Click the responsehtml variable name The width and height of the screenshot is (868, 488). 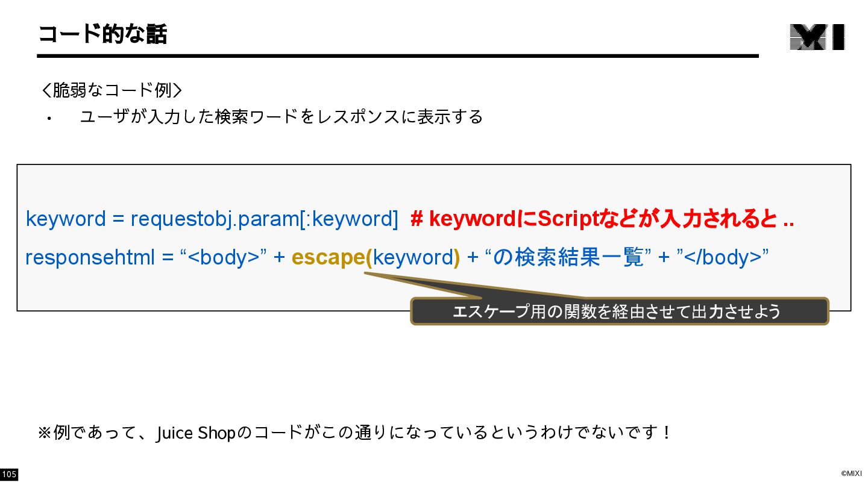click(x=91, y=257)
